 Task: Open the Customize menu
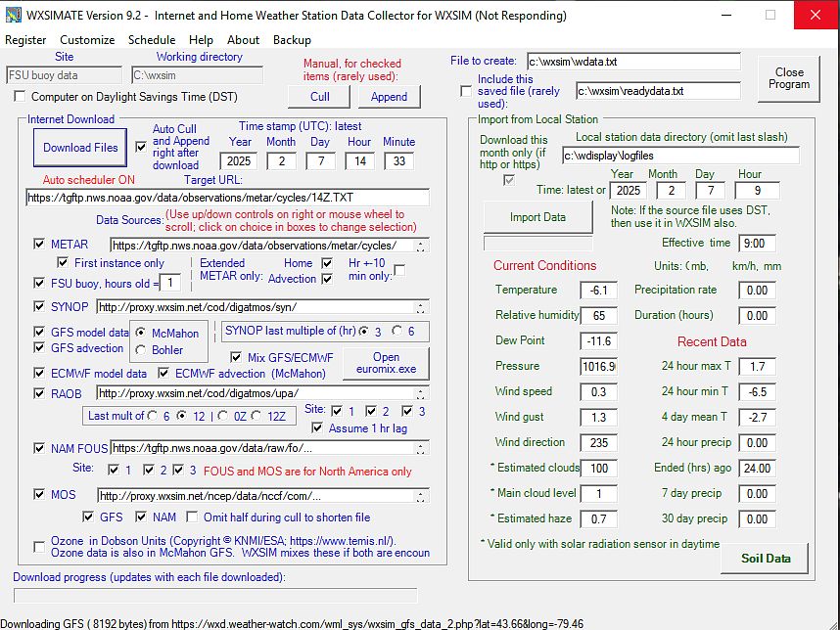click(87, 40)
